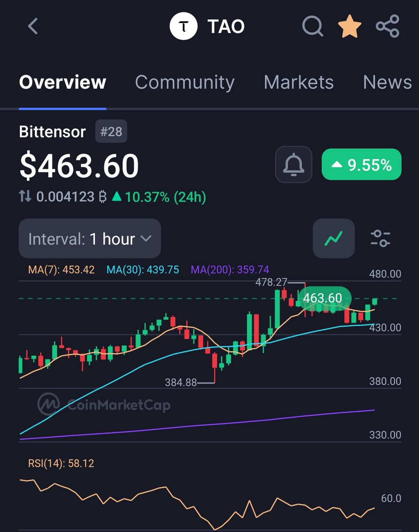Tap the share icon to share Bittensor
The width and height of the screenshot is (419, 532).
388,26
